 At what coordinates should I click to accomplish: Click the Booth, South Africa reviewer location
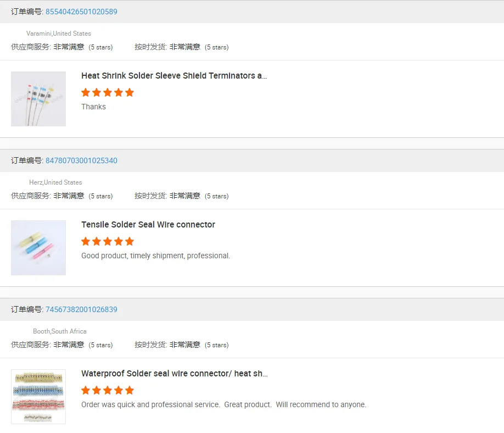click(x=60, y=331)
